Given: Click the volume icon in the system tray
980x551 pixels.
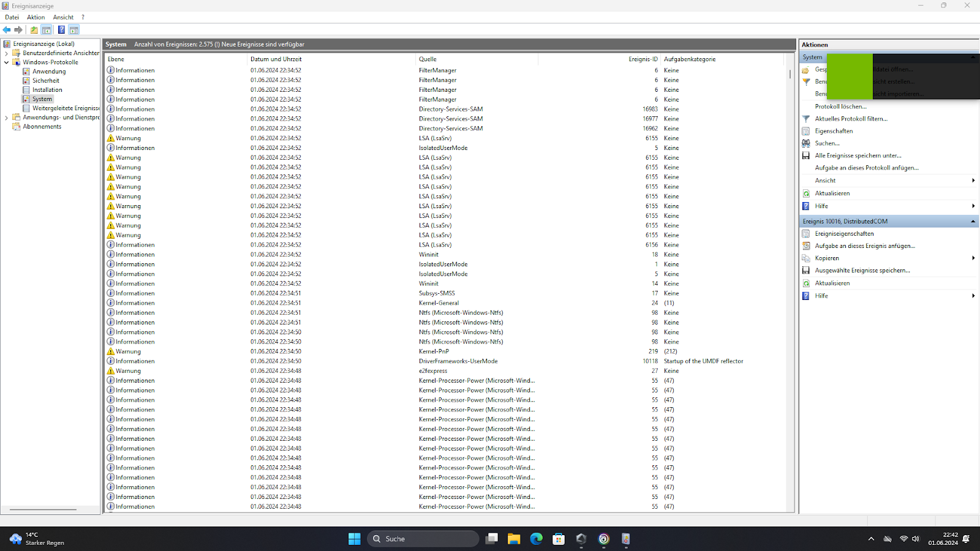Looking at the screenshot, I should (x=916, y=539).
